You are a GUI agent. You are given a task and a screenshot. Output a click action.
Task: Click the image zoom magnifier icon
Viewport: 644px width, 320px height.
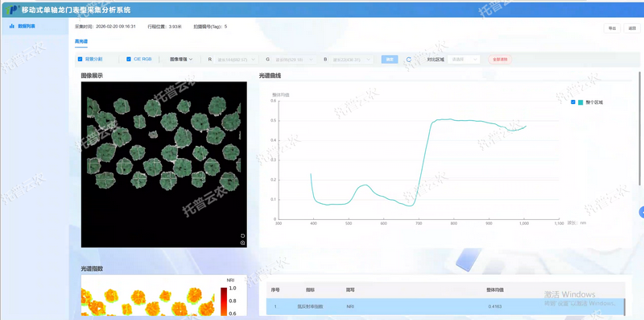(x=243, y=243)
